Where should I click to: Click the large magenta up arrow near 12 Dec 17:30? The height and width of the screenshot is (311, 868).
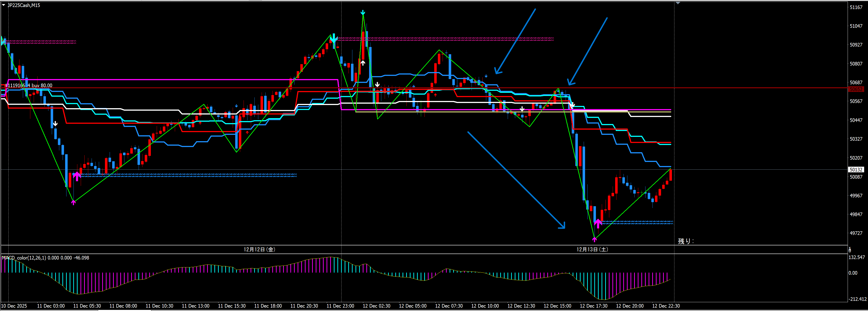598,223
